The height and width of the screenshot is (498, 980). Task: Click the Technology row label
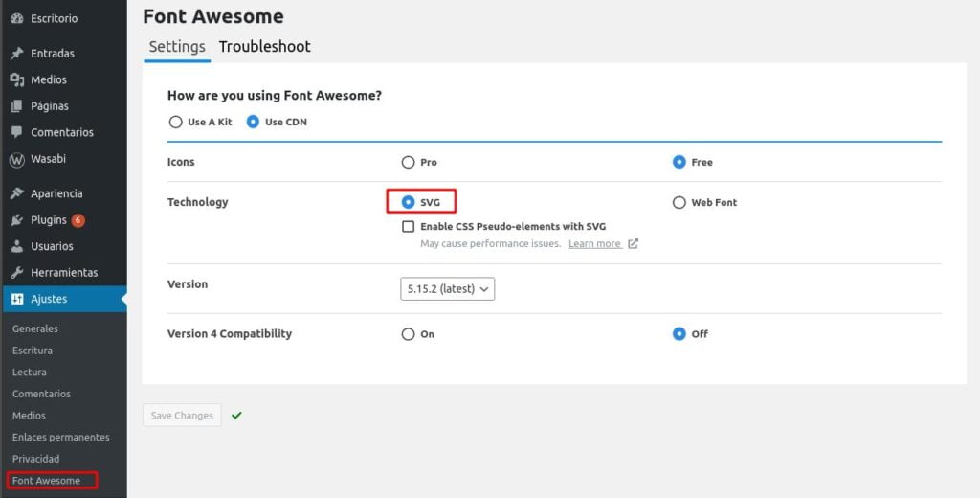(197, 202)
